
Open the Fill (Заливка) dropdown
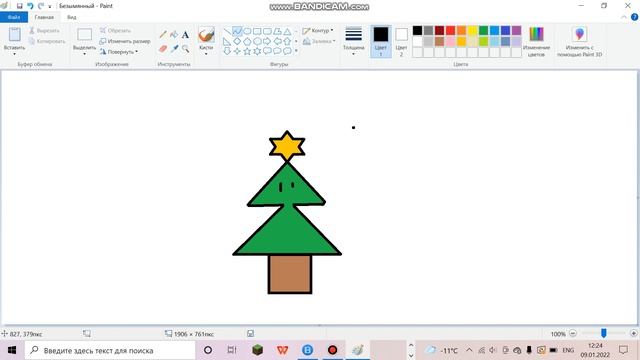point(319,41)
